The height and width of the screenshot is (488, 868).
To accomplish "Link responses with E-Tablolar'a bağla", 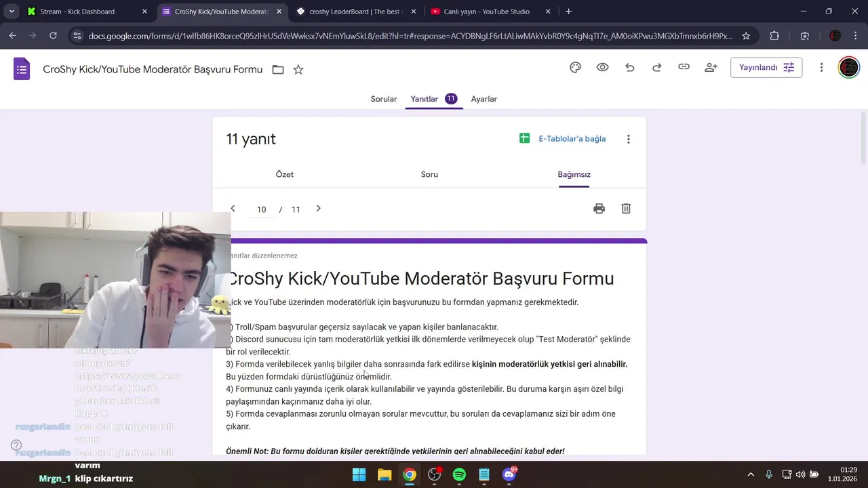I will (563, 139).
